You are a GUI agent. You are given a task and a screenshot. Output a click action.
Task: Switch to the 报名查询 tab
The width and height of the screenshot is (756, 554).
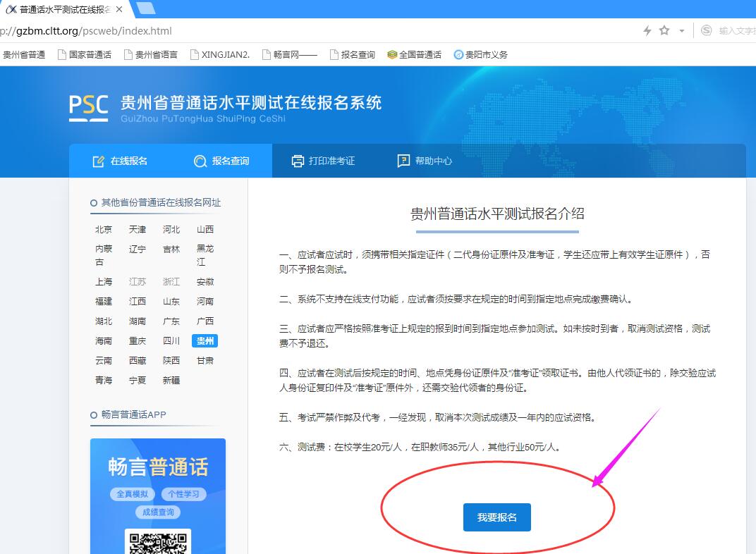[221, 161]
